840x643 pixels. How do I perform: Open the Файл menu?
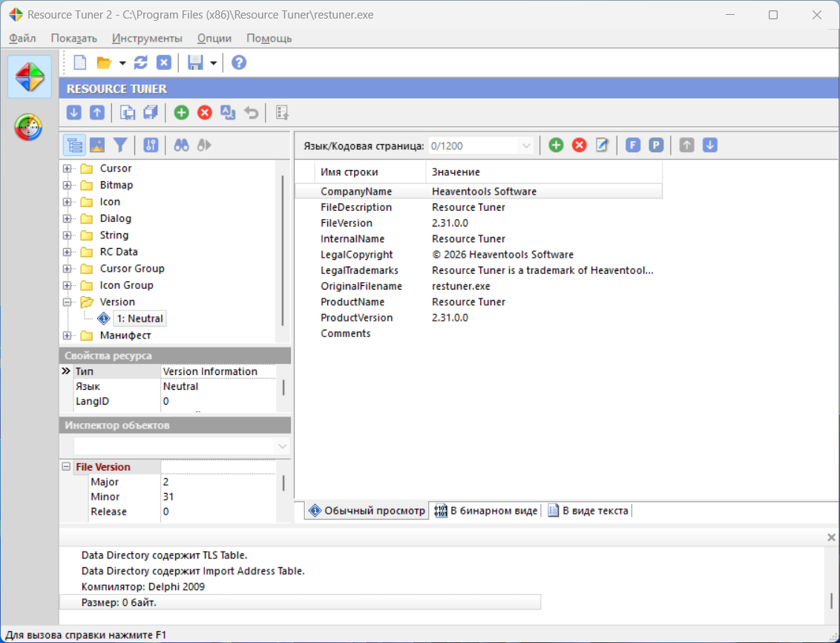click(22, 38)
